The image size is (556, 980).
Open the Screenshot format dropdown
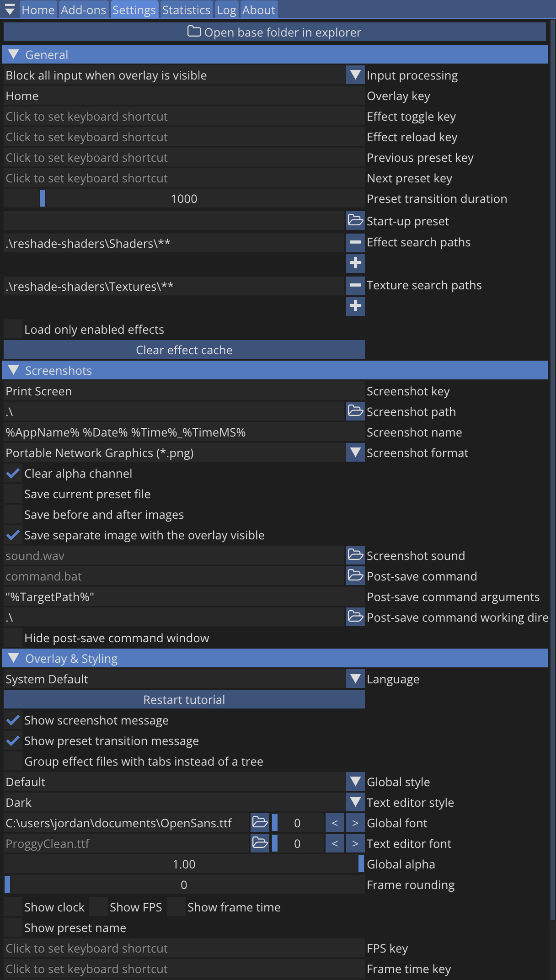[x=355, y=453]
